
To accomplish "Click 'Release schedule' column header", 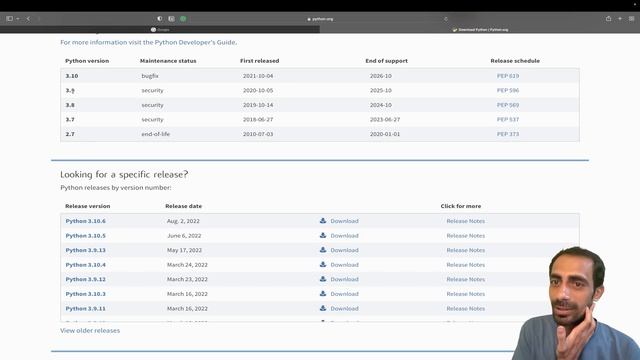I will [515, 61].
